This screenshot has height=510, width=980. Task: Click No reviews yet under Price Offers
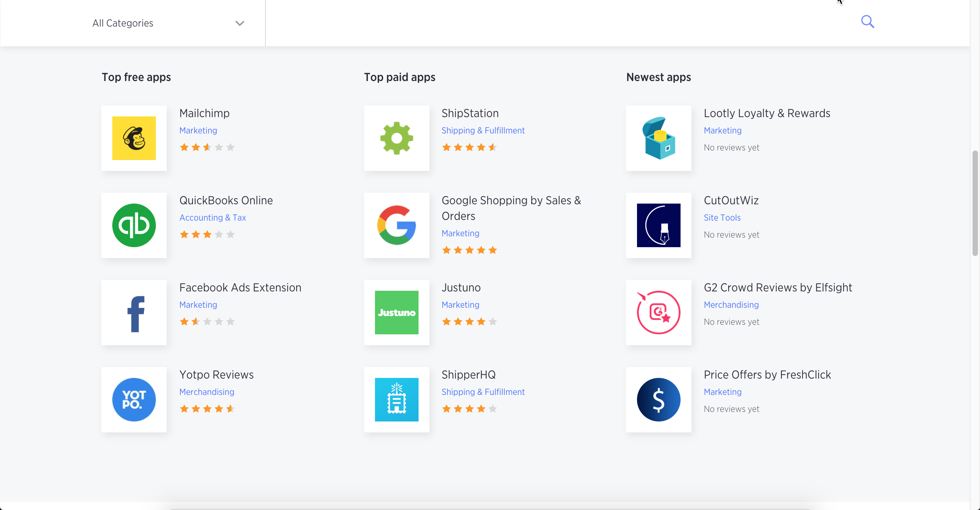[731, 409]
